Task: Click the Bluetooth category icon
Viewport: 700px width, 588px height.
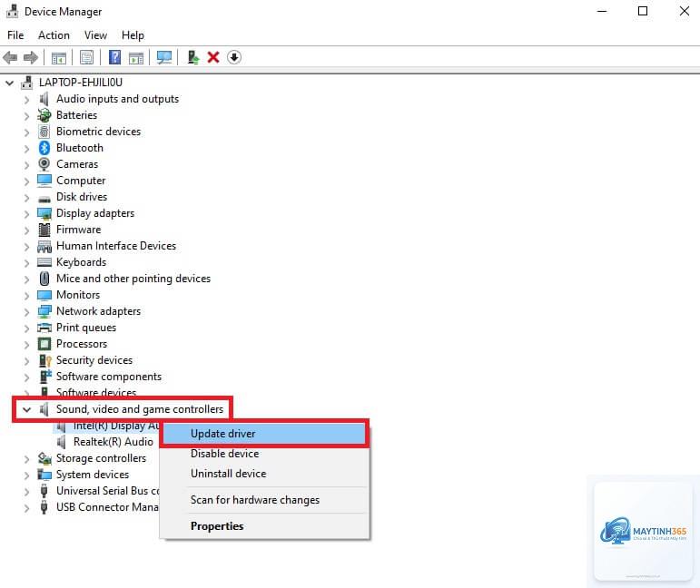Action: [x=44, y=148]
